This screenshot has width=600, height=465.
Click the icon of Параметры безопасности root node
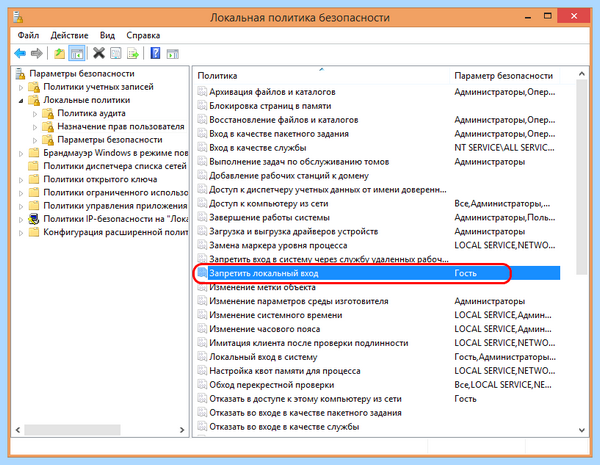pos(20,73)
